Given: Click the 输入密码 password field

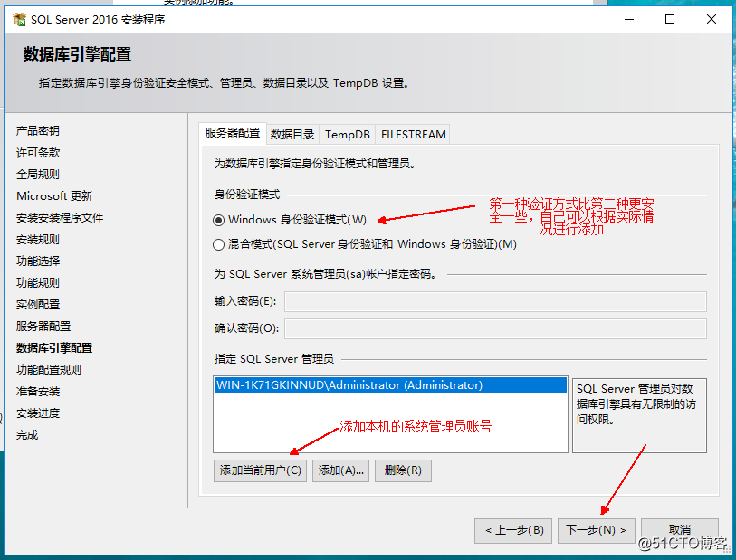Looking at the screenshot, I should (495, 301).
